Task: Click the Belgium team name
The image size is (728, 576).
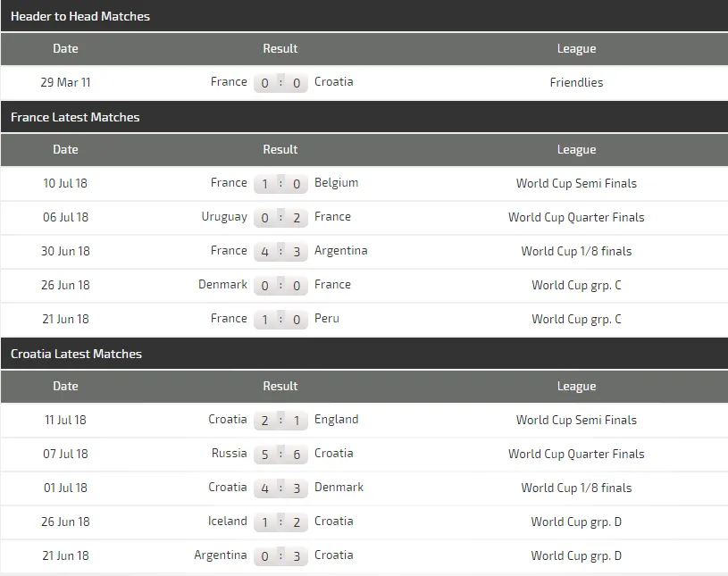Action: point(336,183)
